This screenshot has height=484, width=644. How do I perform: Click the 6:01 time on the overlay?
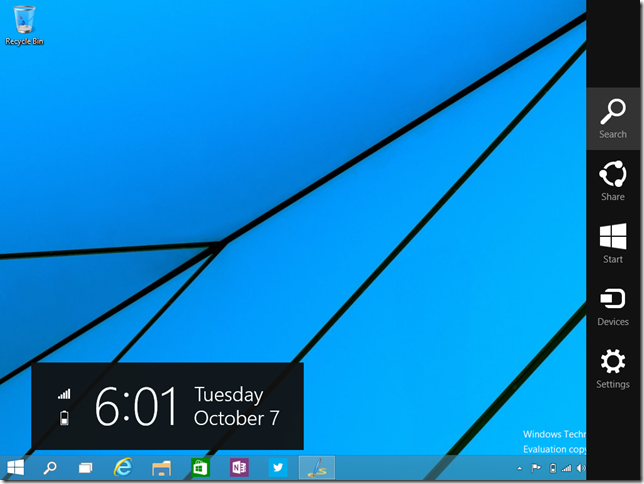click(x=136, y=406)
